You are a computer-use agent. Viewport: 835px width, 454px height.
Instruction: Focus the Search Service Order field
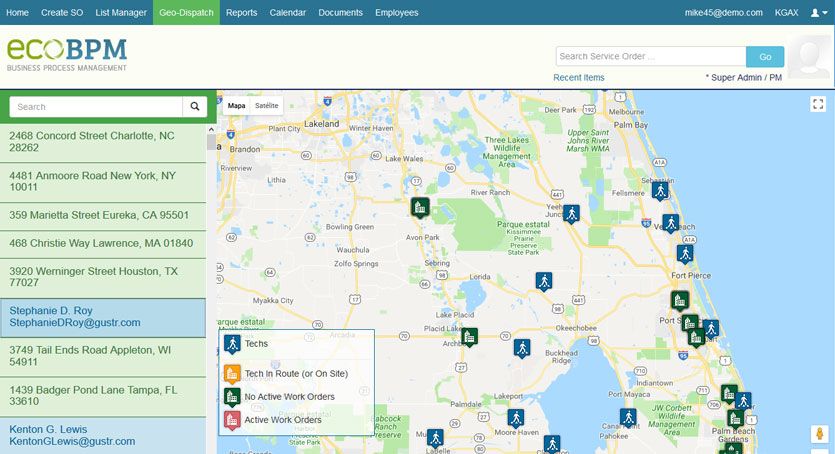click(x=651, y=56)
